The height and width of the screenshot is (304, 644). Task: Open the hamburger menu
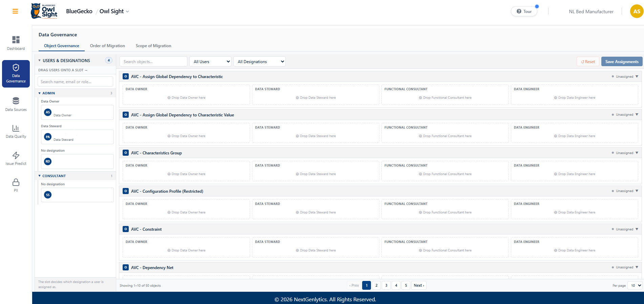tap(15, 11)
